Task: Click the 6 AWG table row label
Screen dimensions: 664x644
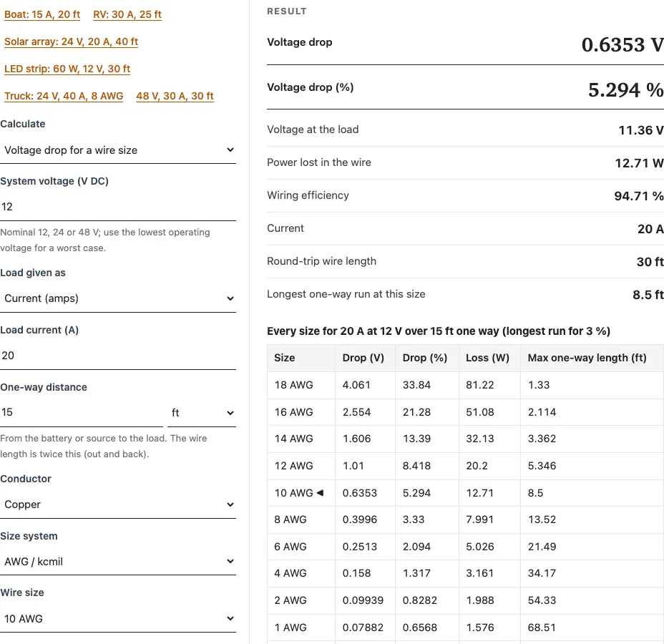Action: coord(290,547)
